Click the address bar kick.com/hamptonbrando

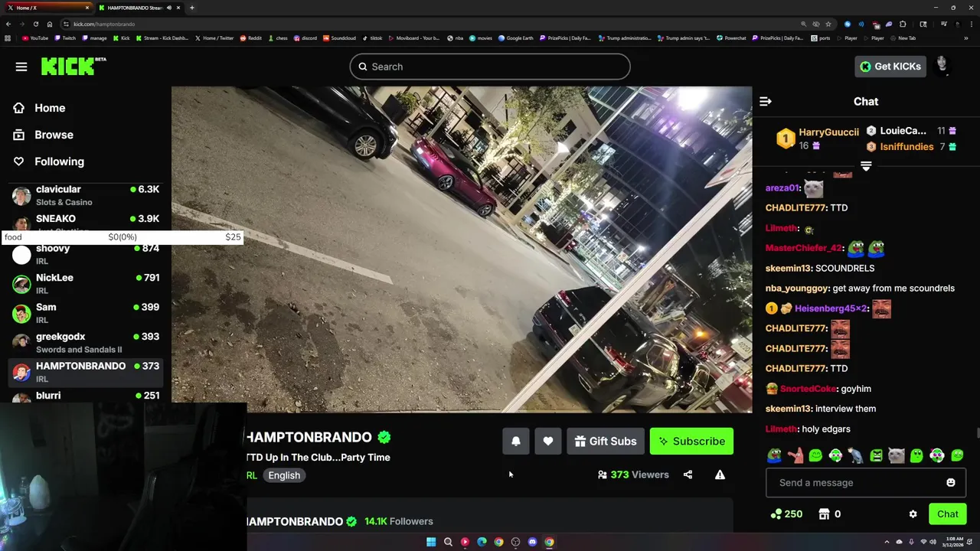pyautogui.click(x=104, y=24)
